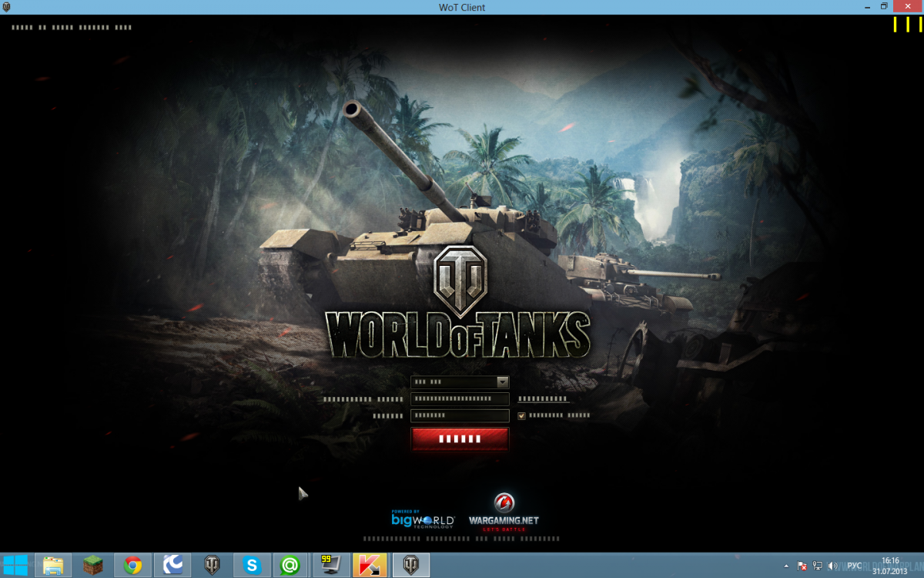This screenshot has width=924, height=578.
Task: Open the volume speaker tray icon
Action: coord(832,566)
